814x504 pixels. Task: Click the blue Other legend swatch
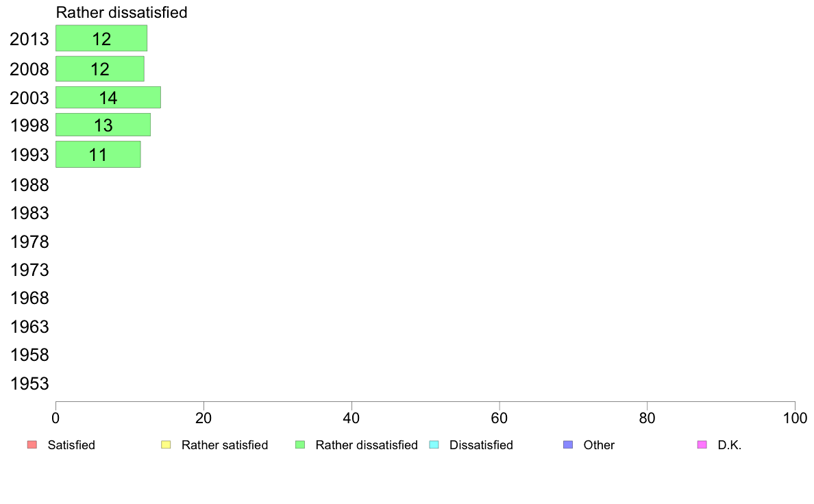tap(568, 445)
